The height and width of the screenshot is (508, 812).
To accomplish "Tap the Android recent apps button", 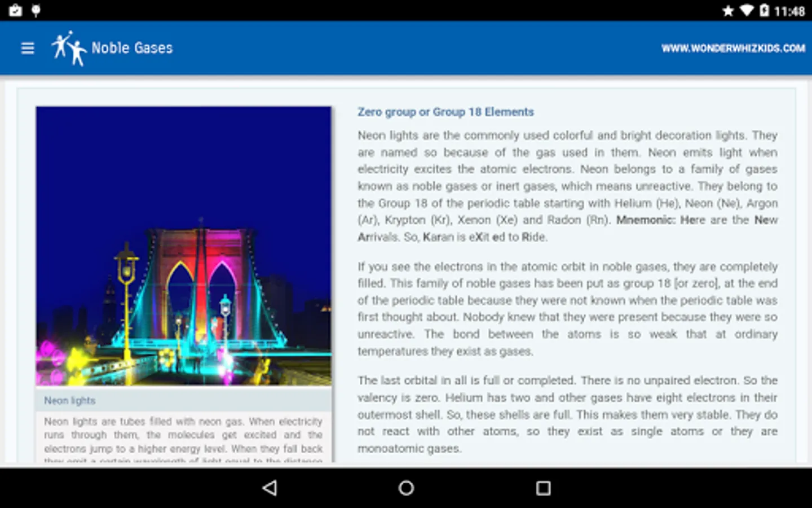I will coord(543,488).
